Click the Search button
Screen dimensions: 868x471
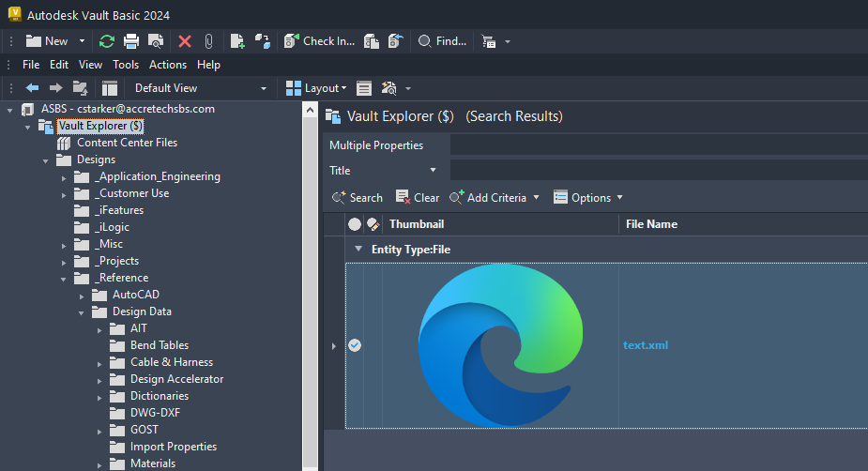click(358, 198)
